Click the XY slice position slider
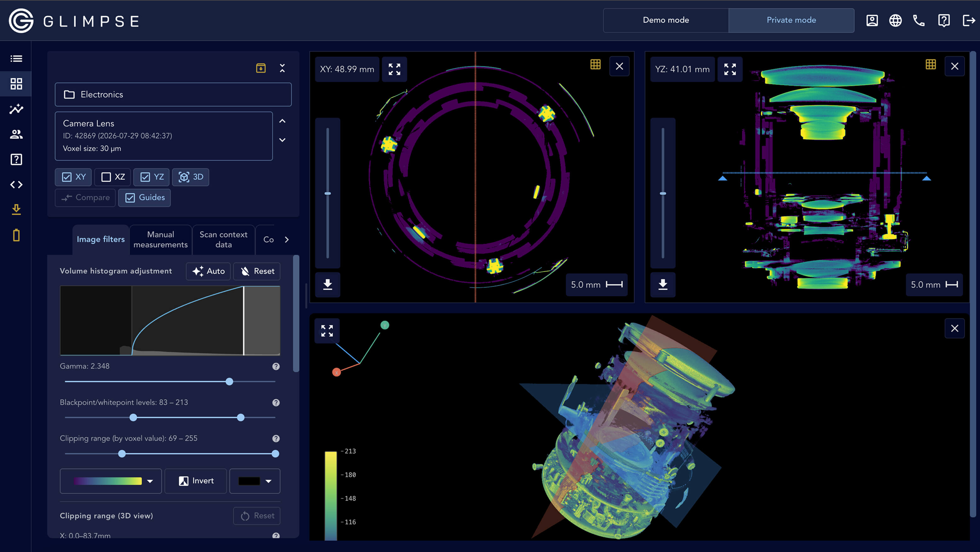980x552 pixels. pyautogui.click(x=327, y=193)
